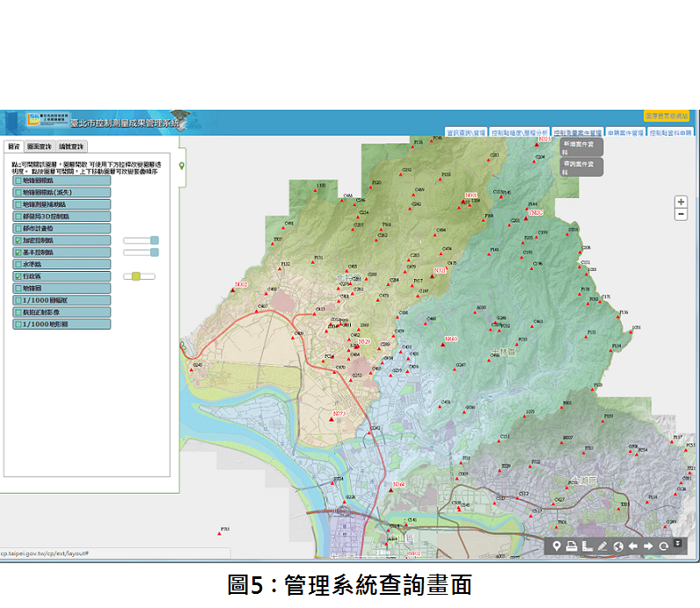
Task: Collapse the side panel using green pin handle
Action: pyautogui.click(x=182, y=166)
